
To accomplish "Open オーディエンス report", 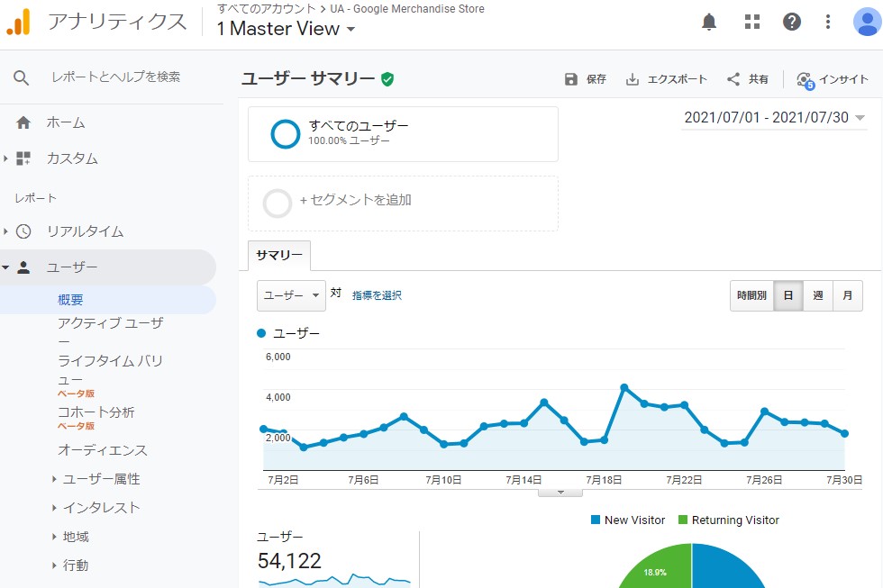I will coord(103,450).
